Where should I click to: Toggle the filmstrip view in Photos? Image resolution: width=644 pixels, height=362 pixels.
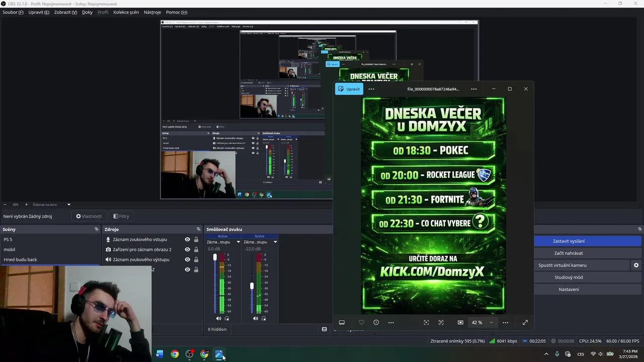[x=342, y=322]
